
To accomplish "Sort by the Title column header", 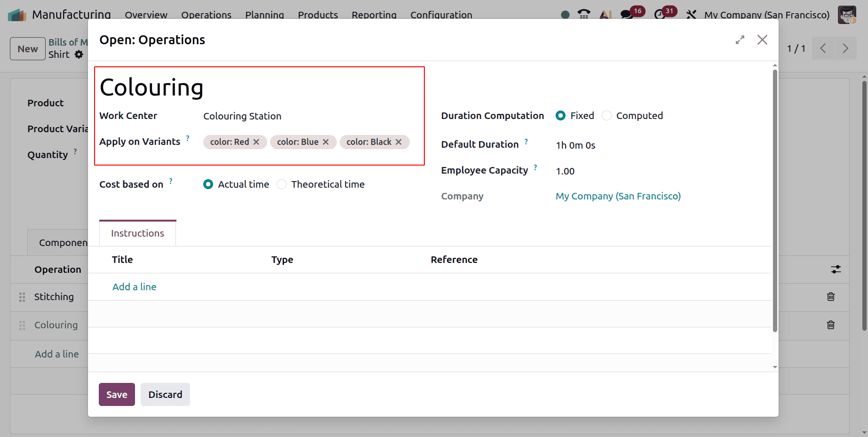I will [x=122, y=260].
